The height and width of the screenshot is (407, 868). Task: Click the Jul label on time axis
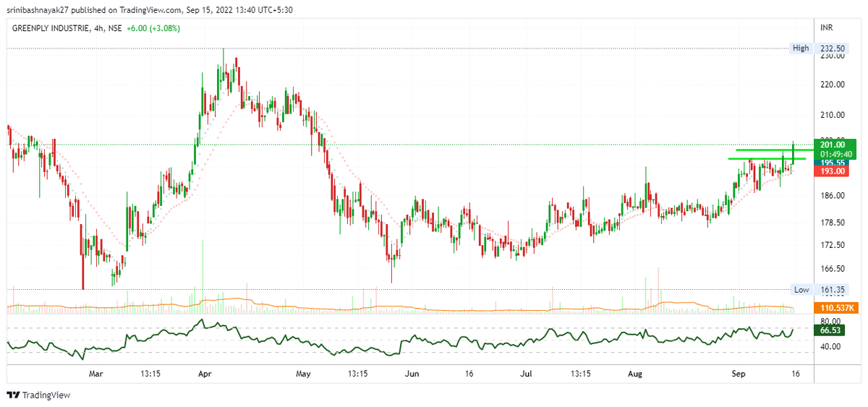pyautogui.click(x=526, y=374)
